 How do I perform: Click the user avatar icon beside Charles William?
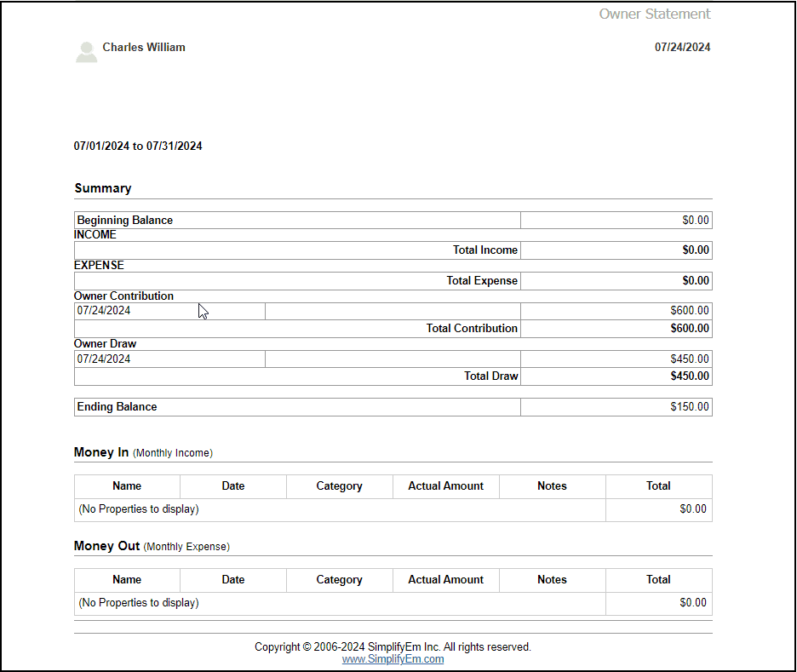(x=86, y=52)
